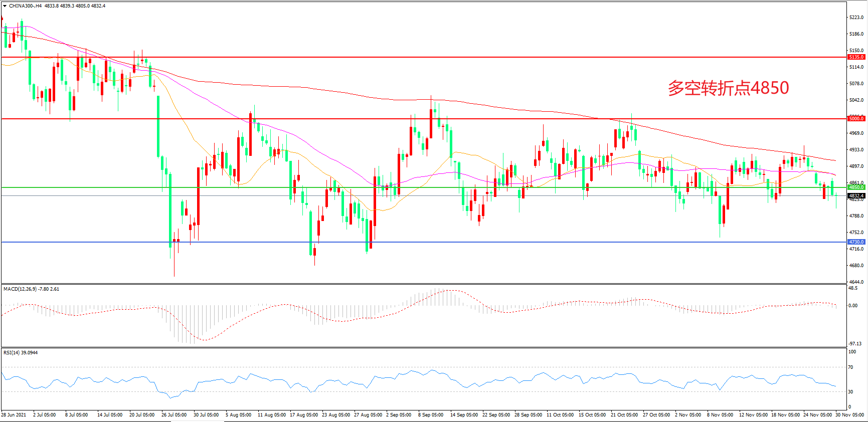The width and height of the screenshot is (868, 422).
Task: Click the 8 Sep 05:00 time label
Action: click(431, 415)
